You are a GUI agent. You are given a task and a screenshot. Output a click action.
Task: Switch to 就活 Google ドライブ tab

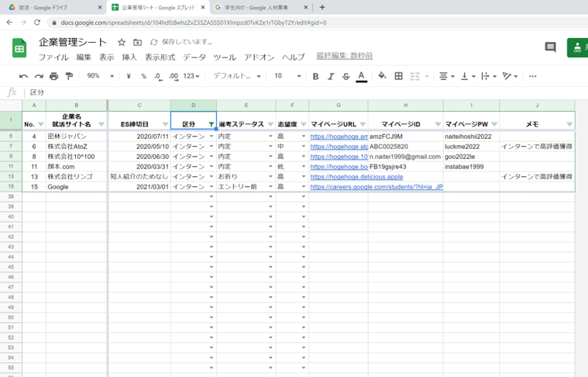point(53,8)
